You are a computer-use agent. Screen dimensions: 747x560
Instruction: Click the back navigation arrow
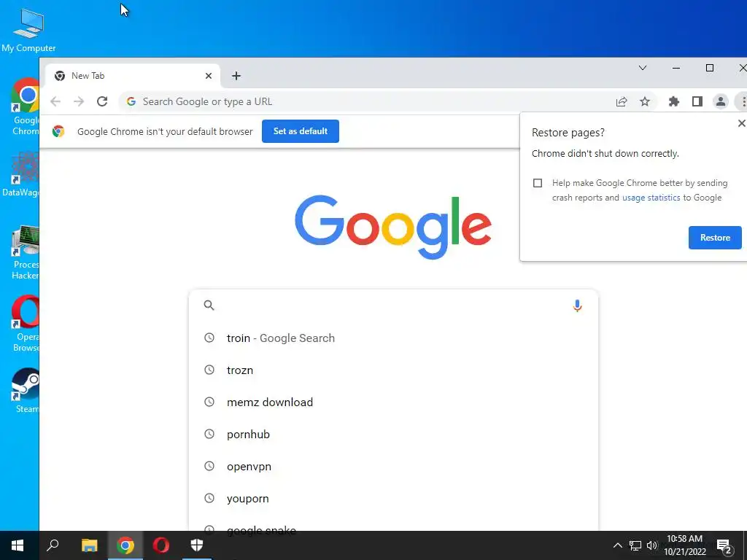55,101
